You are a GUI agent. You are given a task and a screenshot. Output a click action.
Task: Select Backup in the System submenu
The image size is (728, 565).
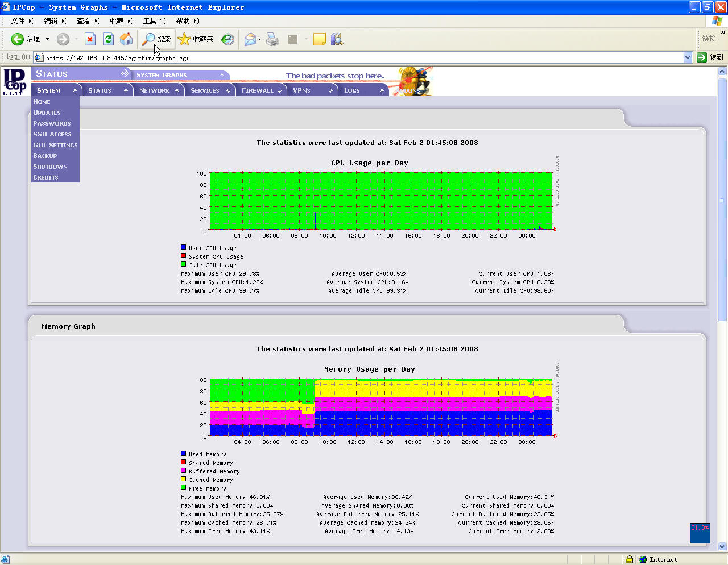[x=45, y=156]
